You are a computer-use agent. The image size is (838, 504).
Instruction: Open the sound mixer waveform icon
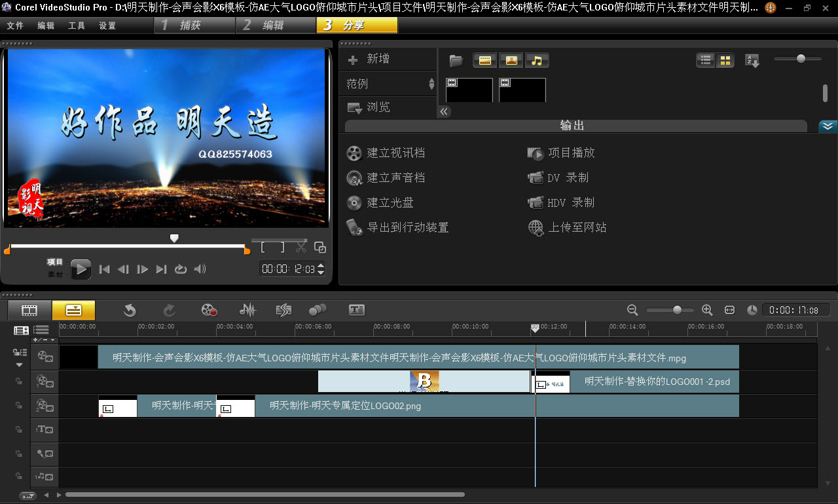coord(247,310)
